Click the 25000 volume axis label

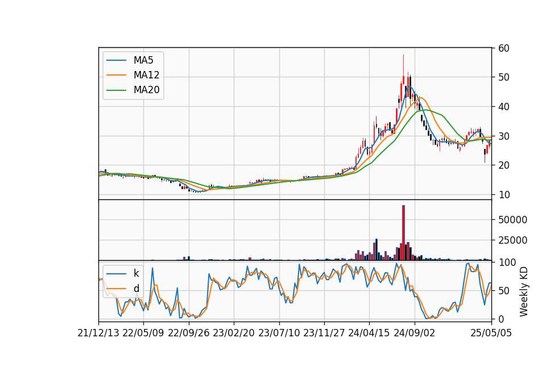click(512, 240)
